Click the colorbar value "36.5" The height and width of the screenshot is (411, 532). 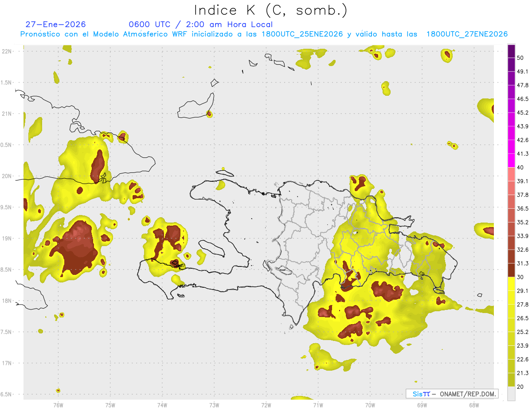click(x=523, y=209)
